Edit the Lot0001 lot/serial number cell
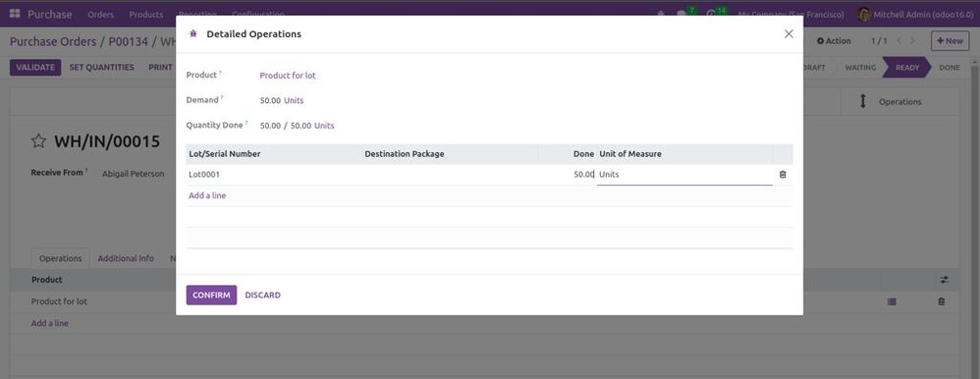Viewport: 980px width, 379px height. [274, 175]
